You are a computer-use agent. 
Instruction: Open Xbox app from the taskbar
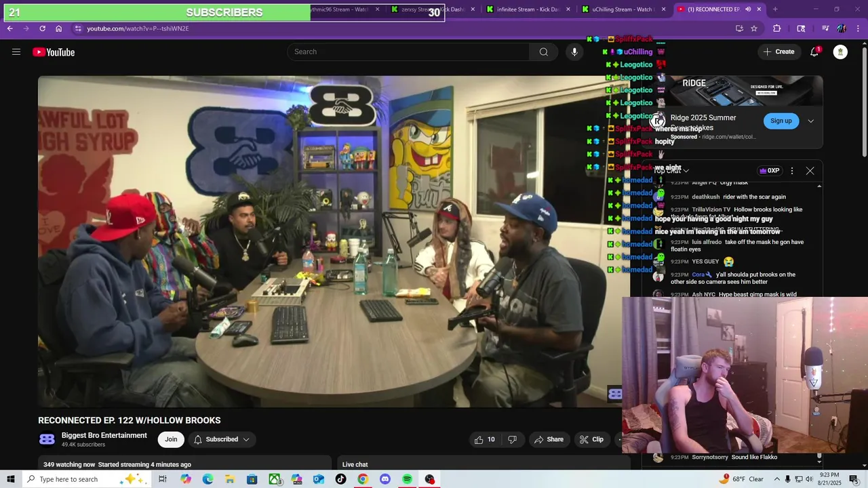(275, 479)
